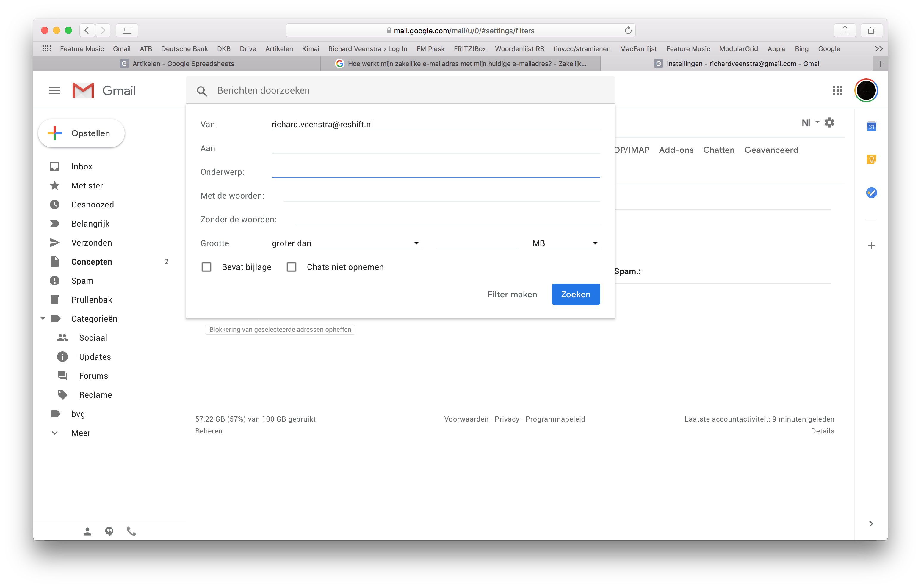Click the Filter maken button
This screenshot has width=921, height=588.
point(512,294)
